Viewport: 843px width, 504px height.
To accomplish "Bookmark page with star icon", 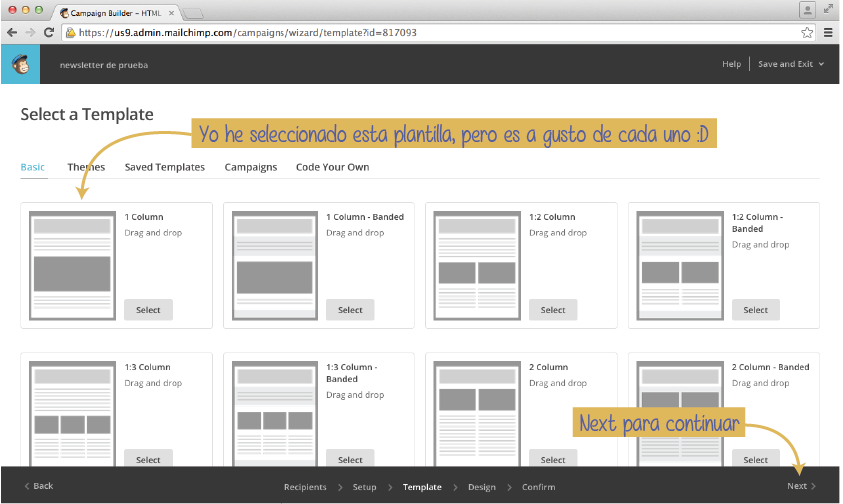I will (x=806, y=33).
